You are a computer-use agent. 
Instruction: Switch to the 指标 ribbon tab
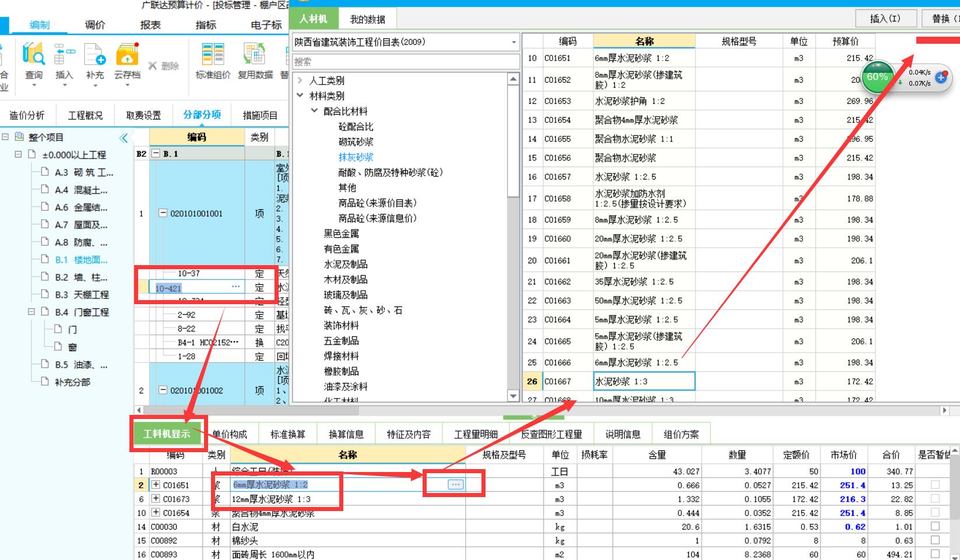tap(206, 24)
